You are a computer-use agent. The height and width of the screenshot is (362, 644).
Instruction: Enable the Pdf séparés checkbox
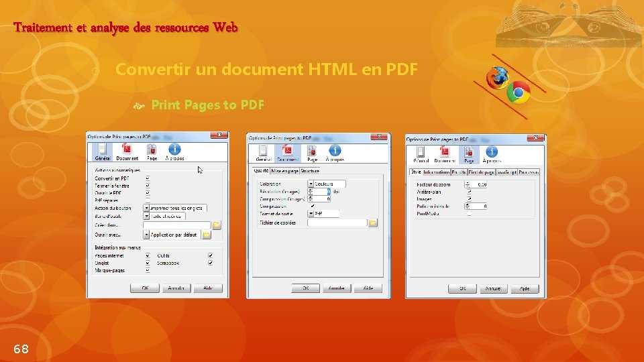148,200
